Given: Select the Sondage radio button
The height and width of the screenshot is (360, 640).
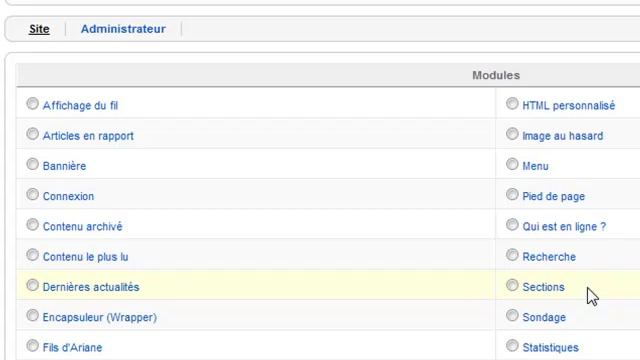Looking at the screenshot, I should tap(512, 315).
